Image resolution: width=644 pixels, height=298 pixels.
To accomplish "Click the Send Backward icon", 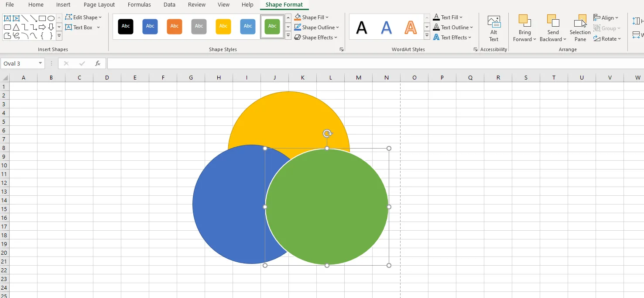I will [553, 21].
